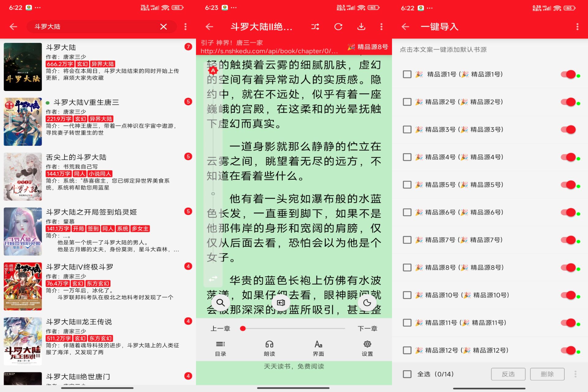Open 斗罗大陆II绝世唐门 result title
588x392 pixels.
point(78,377)
